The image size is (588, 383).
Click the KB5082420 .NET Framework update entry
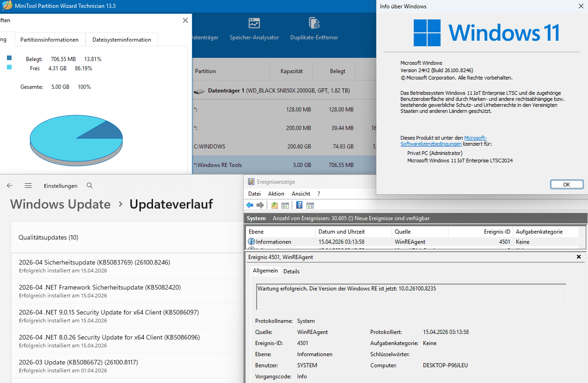click(128, 291)
